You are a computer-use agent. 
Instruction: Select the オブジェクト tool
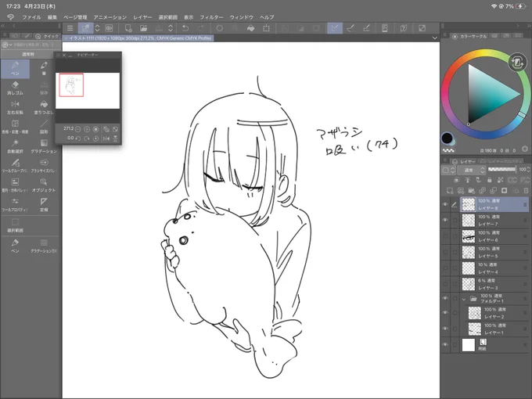(44, 185)
